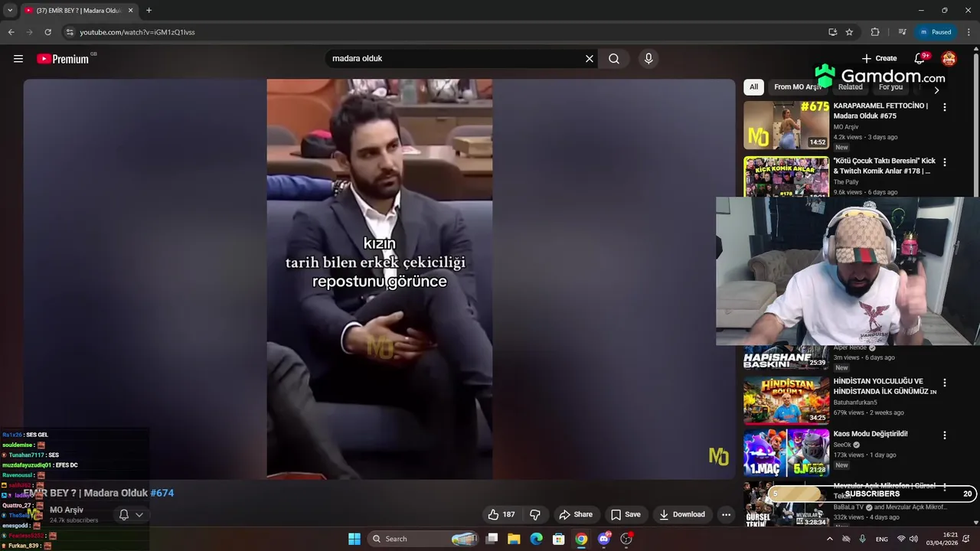Open more actions for HİNDİSTAN YOLCULUĞU video
Screen dimensions: 980x551
click(944, 383)
